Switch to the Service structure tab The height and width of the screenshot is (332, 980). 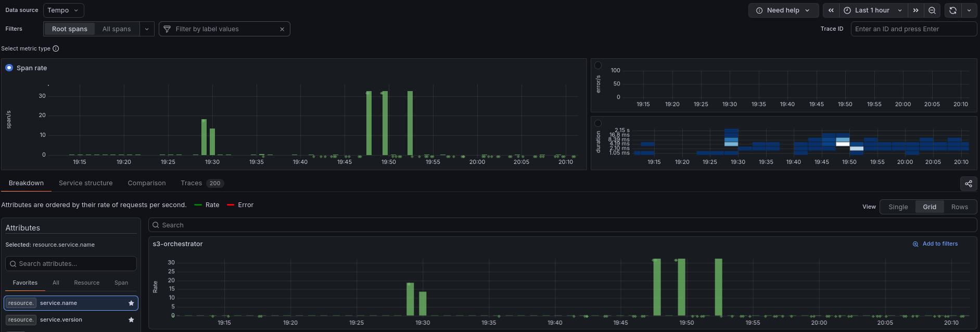(x=86, y=183)
